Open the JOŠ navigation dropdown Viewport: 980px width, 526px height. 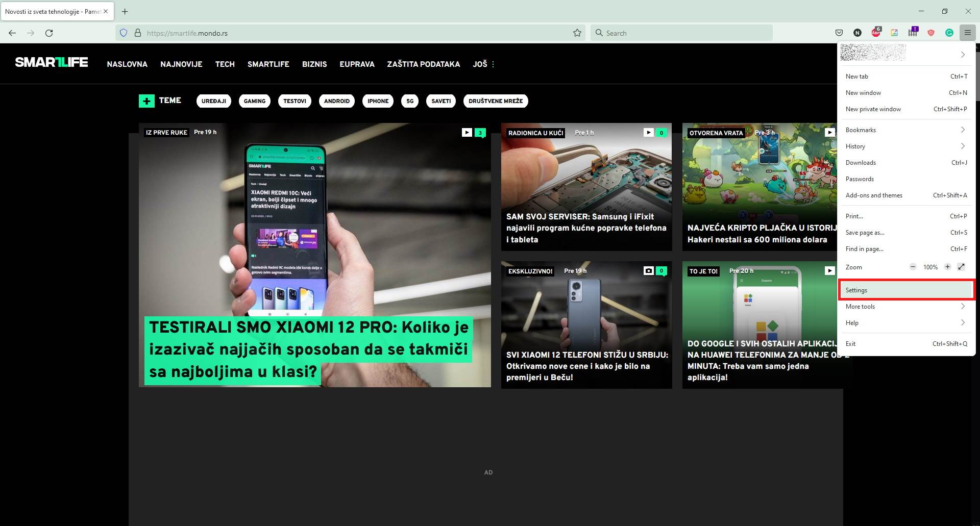483,64
